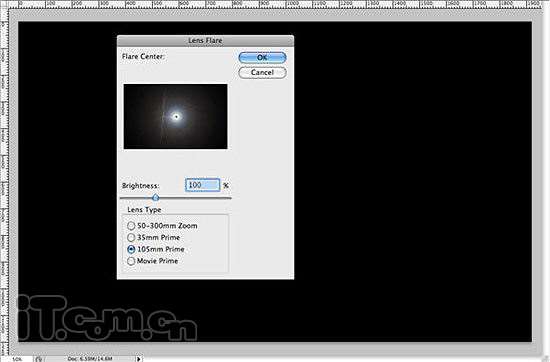Cancel the Lens Flare dialog
This screenshot has height=362, width=550.
click(262, 73)
